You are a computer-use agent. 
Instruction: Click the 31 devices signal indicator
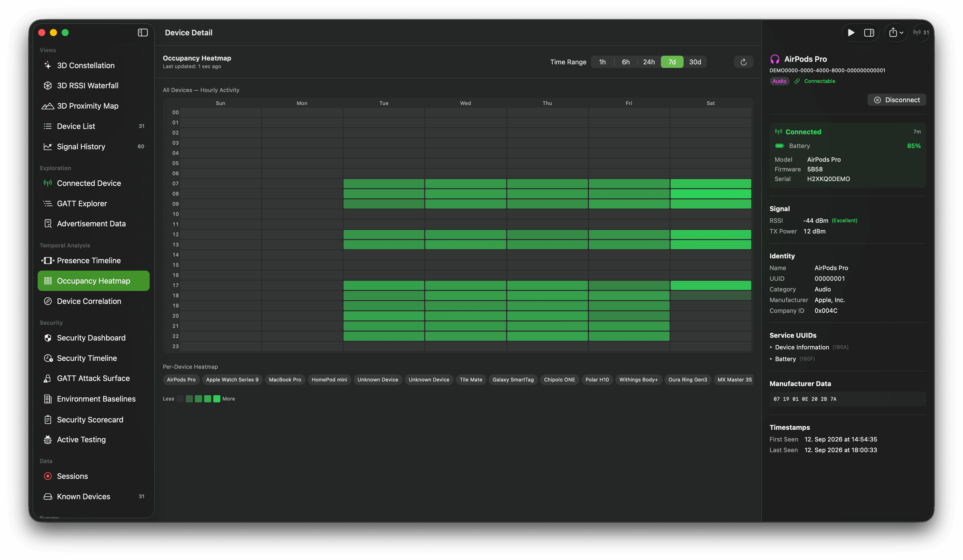[921, 33]
